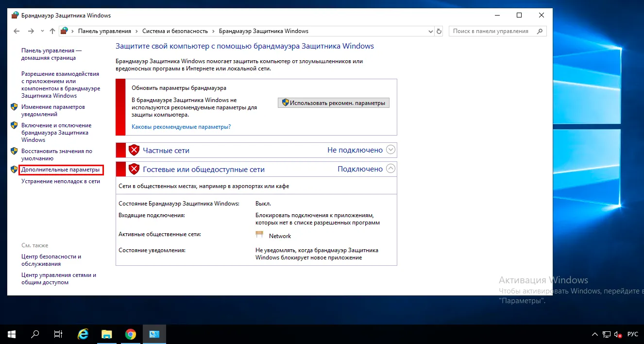Click Control Panel taskbar button
The image size is (644, 344).
click(154, 334)
